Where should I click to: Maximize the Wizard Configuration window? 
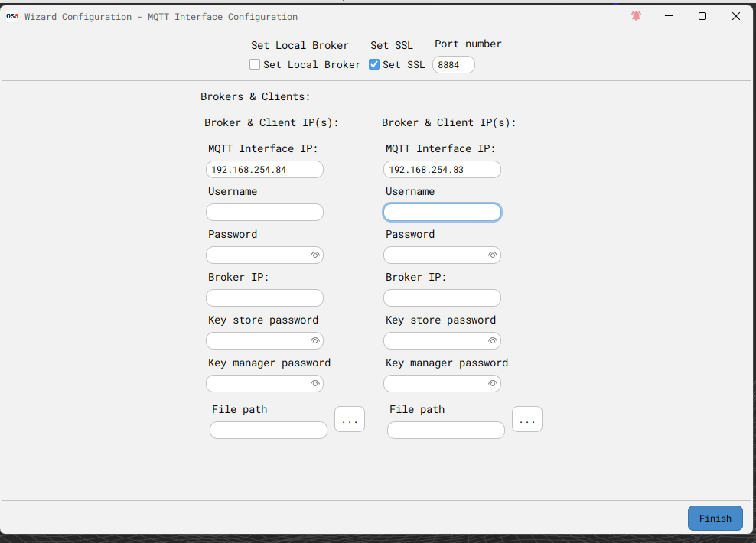[702, 16]
